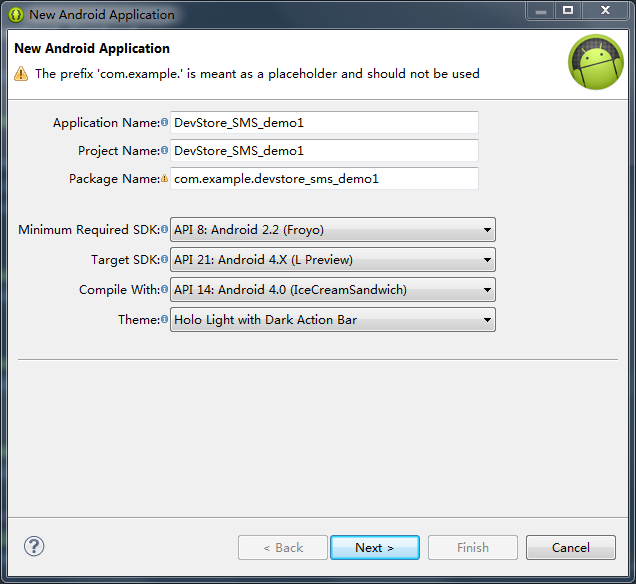636x584 pixels.
Task: Click the Android robot logo
Action: tap(595, 63)
